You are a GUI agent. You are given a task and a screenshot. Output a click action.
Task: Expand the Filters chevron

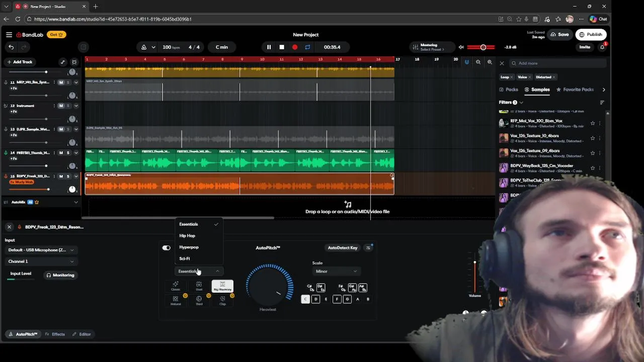coord(521,103)
